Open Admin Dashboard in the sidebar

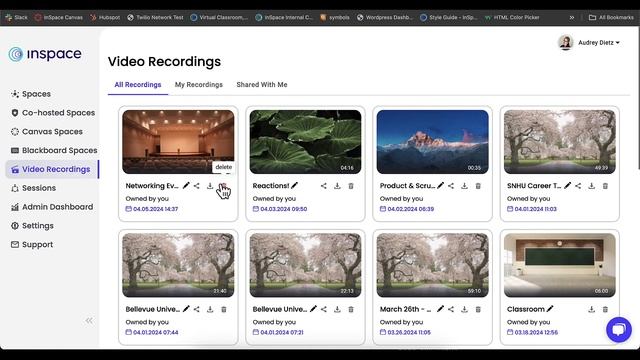52,207
